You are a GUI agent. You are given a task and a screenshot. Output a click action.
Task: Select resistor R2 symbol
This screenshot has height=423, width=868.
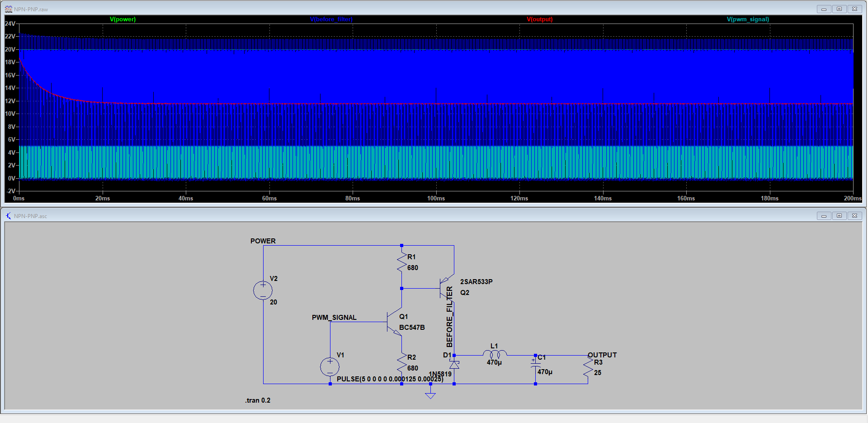tap(401, 363)
